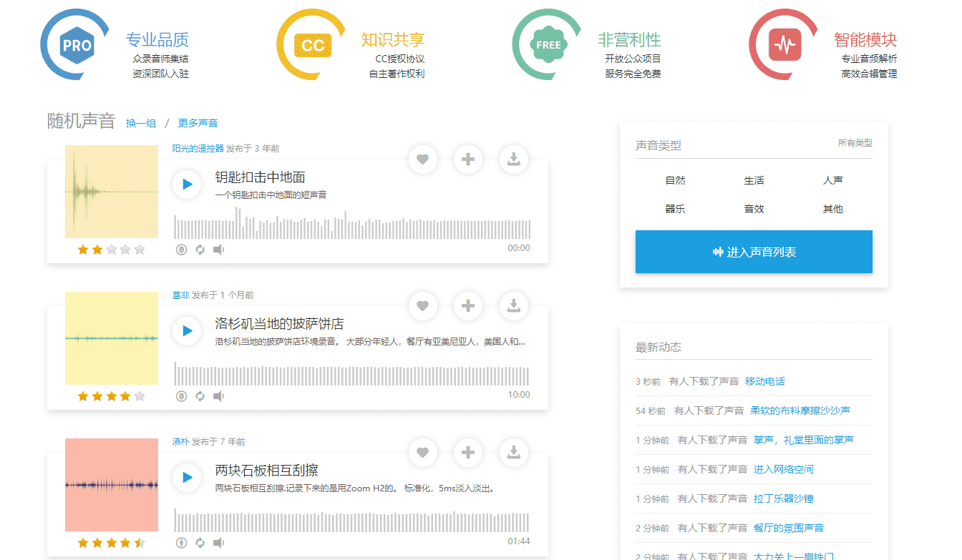Click the 非营利性 heading
This screenshot has width=962, height=560.
click(630, 39)
